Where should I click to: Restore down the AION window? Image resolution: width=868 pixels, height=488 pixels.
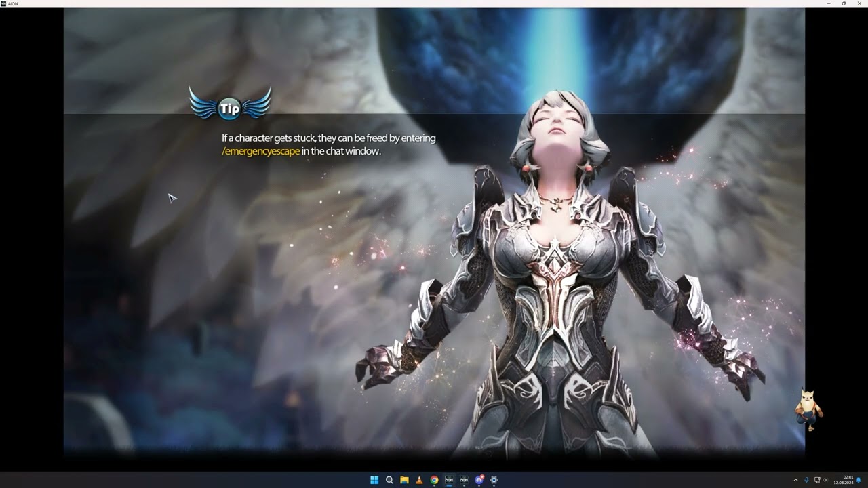pos(844,3)
